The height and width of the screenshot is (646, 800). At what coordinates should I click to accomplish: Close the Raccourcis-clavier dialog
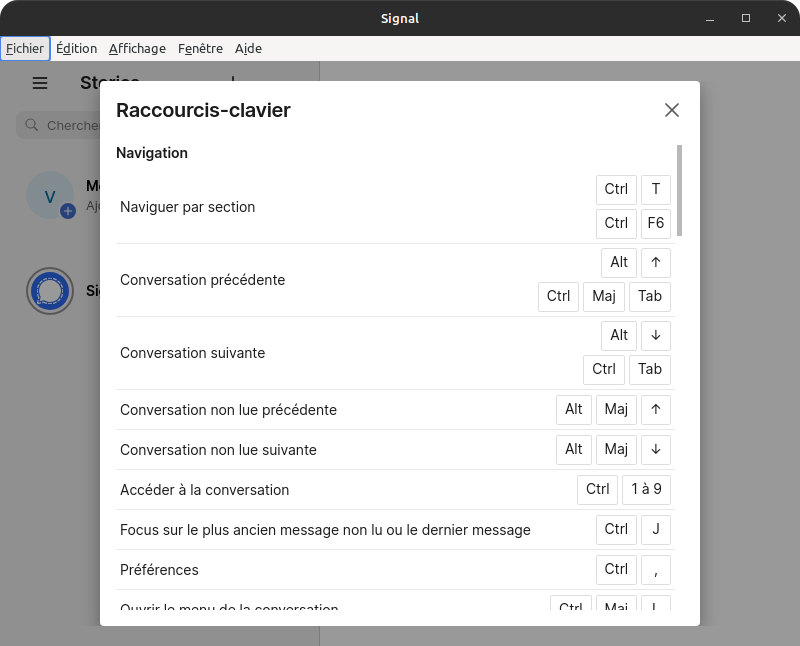click(x=672, y=110)
